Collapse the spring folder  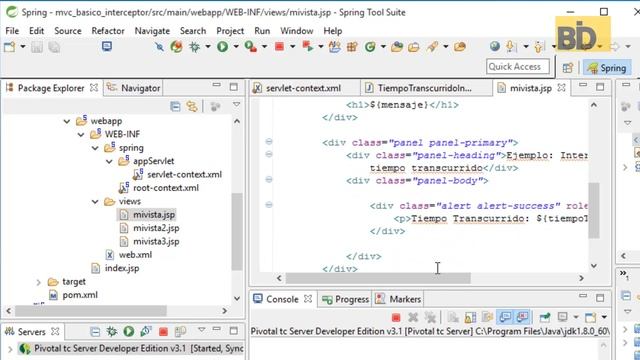(x=95, y=148)
